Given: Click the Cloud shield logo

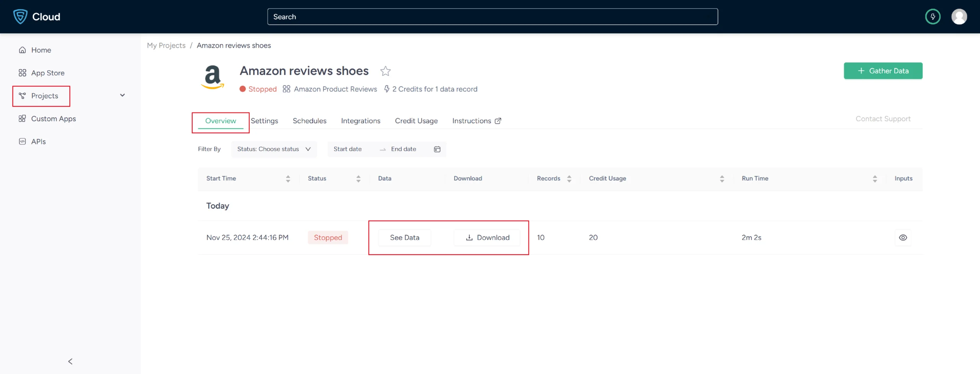Looking at the screenshot, I should point(20,16).
